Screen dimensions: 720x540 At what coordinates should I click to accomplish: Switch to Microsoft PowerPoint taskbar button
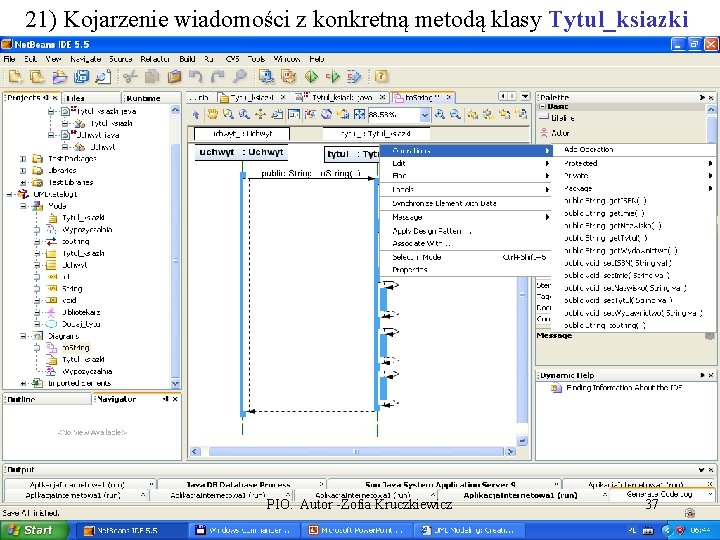point(356,530)
